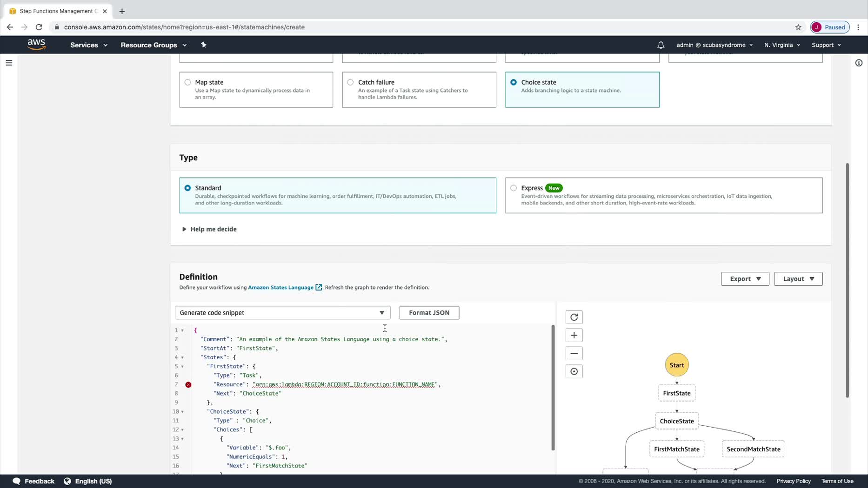Click the browser forward arrow

pyautogui.click(x=24, y=27)
